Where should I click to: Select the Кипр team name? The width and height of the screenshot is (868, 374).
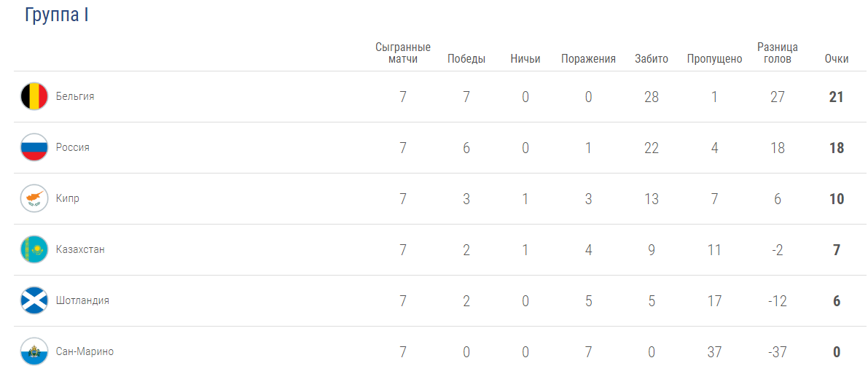pyautogui.click(x=68, y=198)
